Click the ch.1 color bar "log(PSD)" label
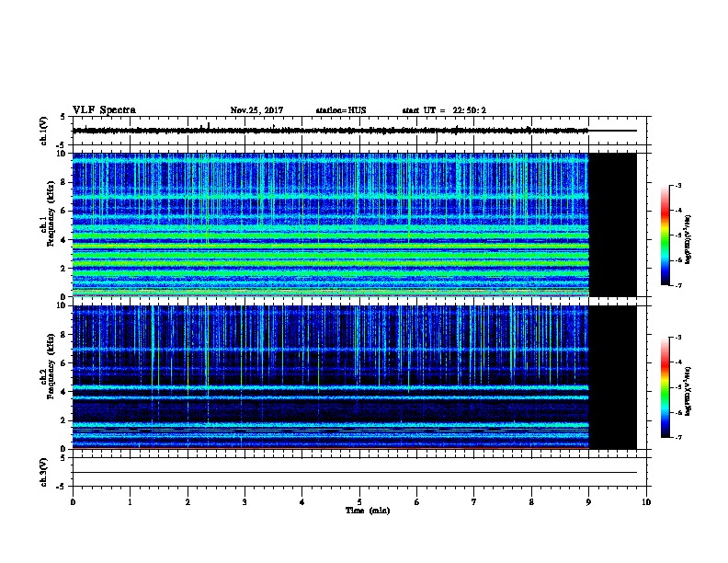This screenshot has height=563, width=728. pos(688,239)
